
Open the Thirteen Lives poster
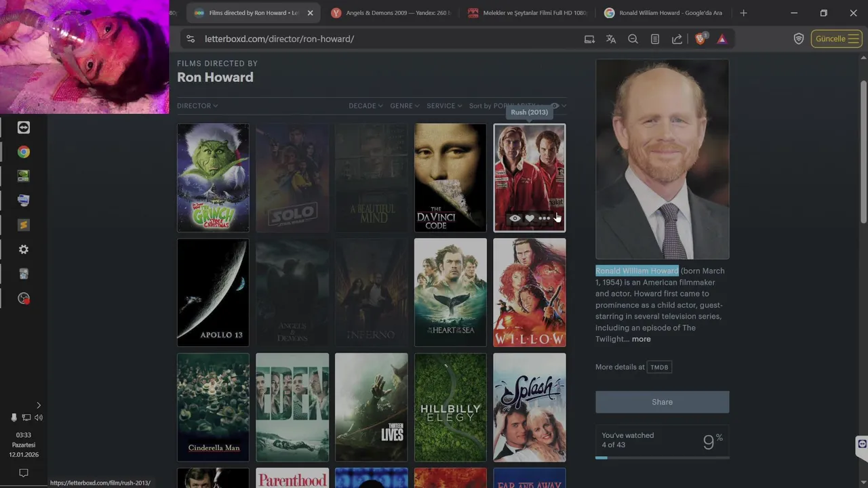(x=372, y=407)
